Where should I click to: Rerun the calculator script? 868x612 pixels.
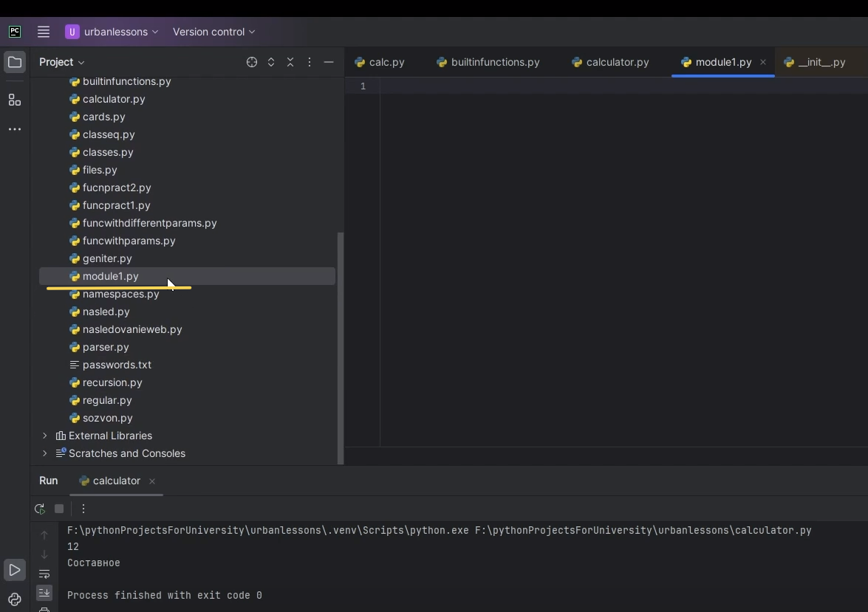[39, 509]
